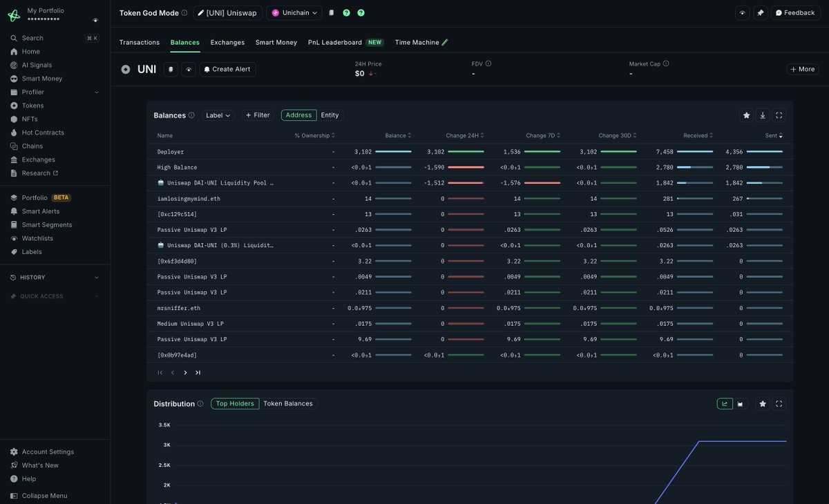Click the Create Alert button
Screen dimensions: 829x504
coord(227,70)
